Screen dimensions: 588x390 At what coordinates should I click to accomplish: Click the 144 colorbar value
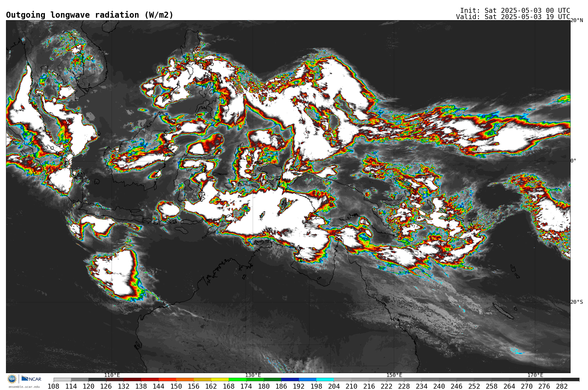point(159,386)
